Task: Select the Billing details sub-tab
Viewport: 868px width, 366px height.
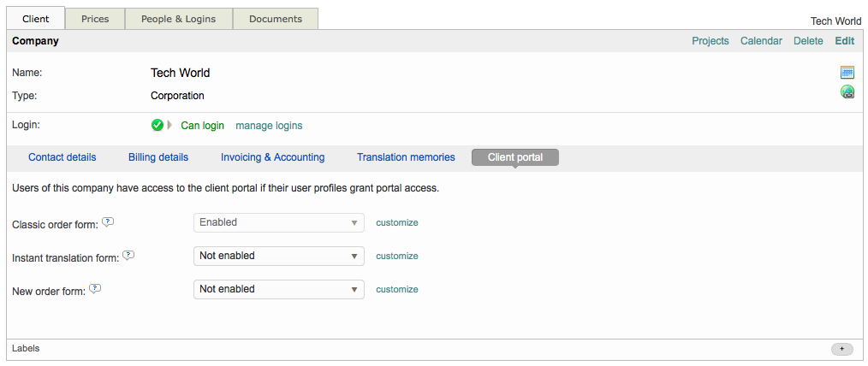Action: (158, 157)
